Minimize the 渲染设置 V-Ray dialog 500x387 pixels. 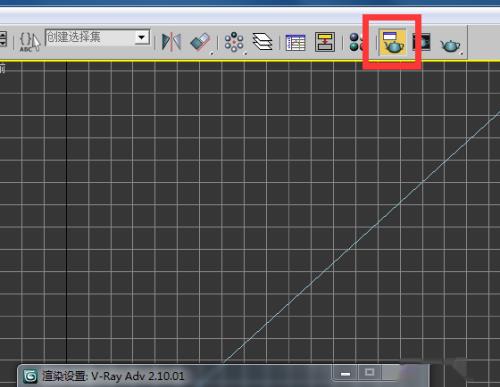[345, 373]
